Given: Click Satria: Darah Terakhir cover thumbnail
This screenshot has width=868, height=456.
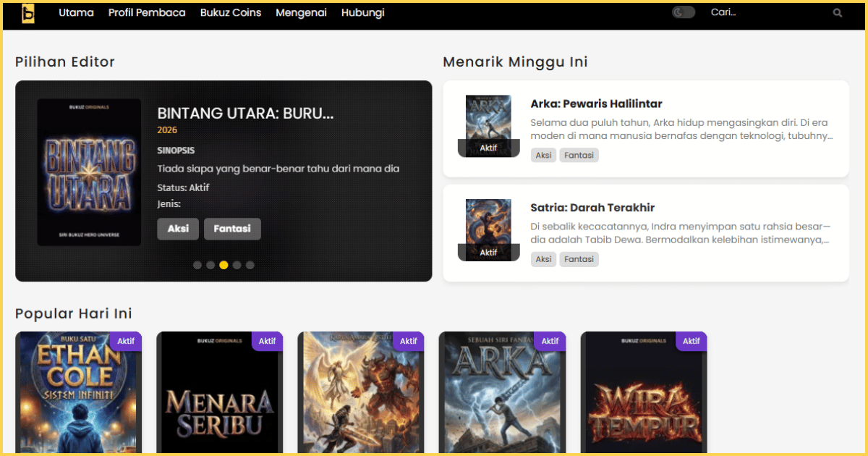Looking at the screenshot, I should tap(488, 230).
